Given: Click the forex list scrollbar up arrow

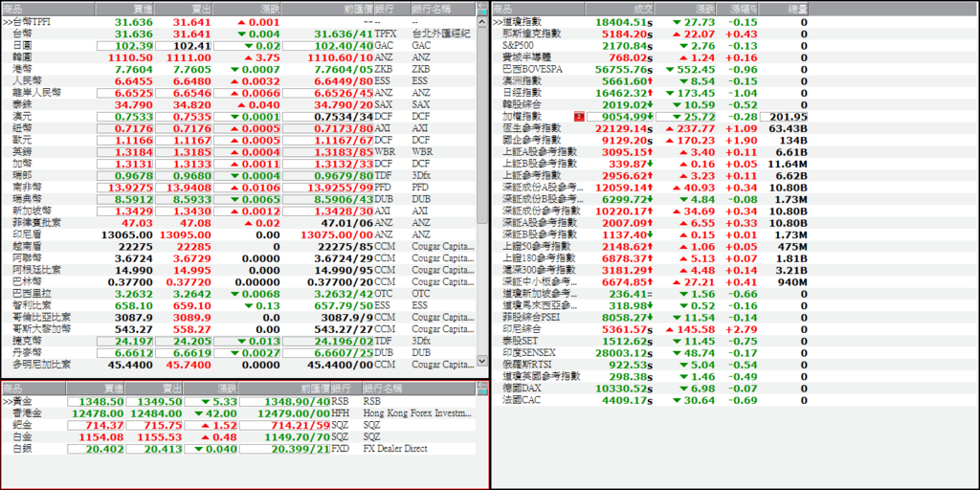Looking at the screenshot, I should point(482,22).
